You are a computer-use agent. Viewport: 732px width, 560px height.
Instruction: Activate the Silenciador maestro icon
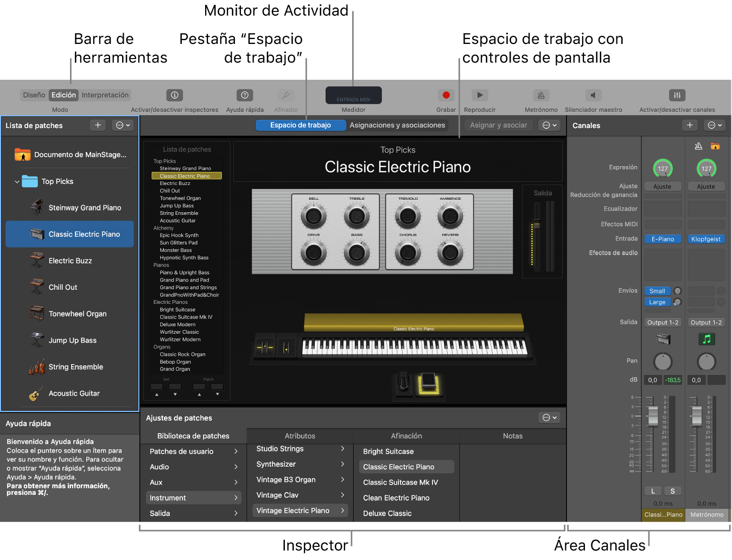[x=593, y=95]
